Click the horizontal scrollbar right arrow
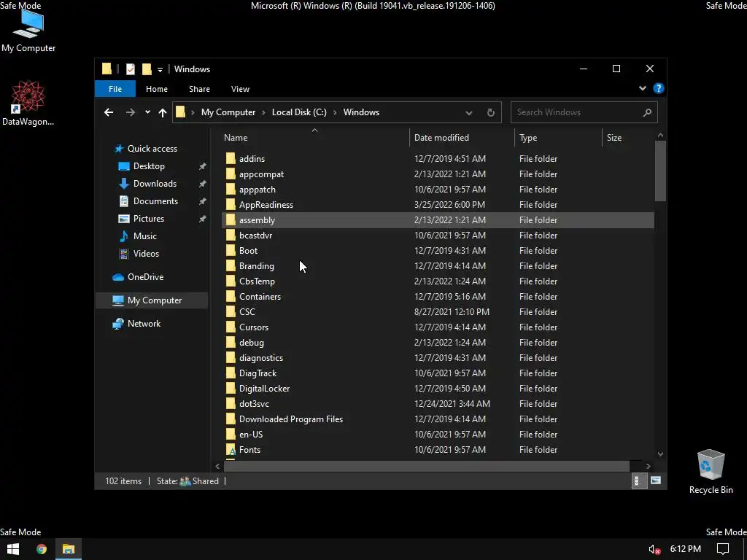The image size is (747, 560). click(x=648, y=466)
